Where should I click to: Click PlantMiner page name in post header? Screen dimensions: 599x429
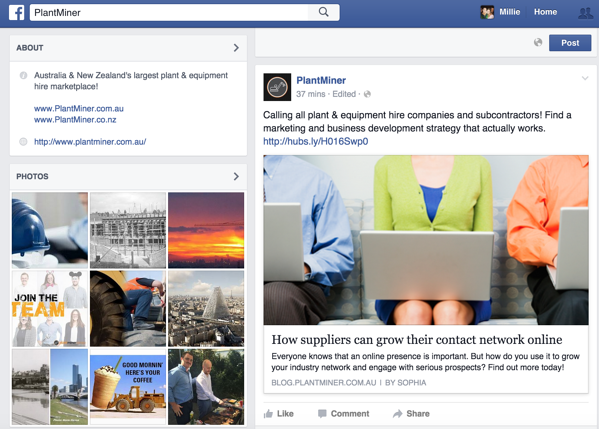coord(321,80)
